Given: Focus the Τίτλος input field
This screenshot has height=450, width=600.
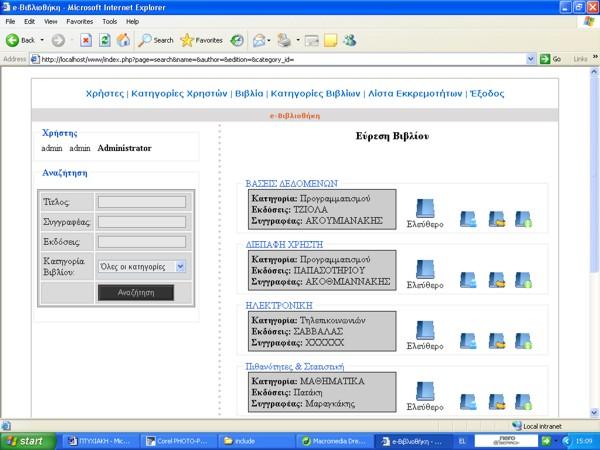Looking at the screenshot, I should point(142,202).
